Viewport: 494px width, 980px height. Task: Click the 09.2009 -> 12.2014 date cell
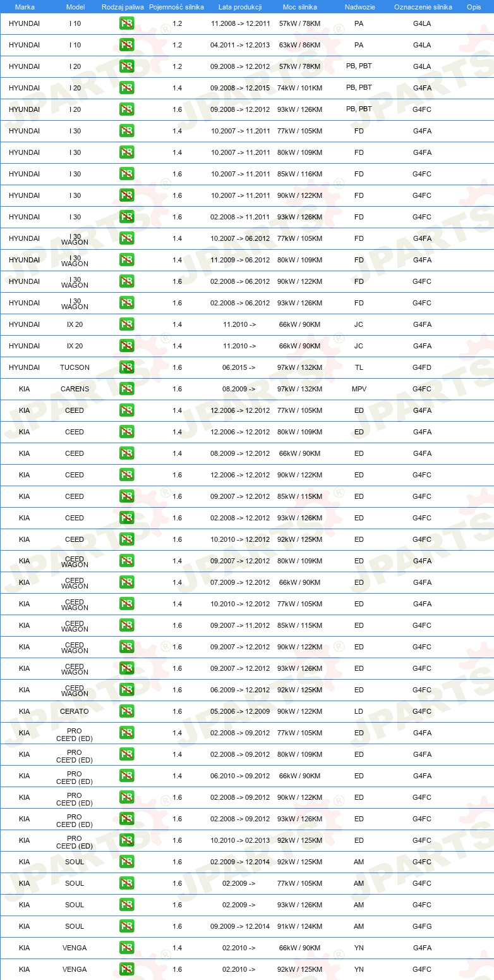240,926
